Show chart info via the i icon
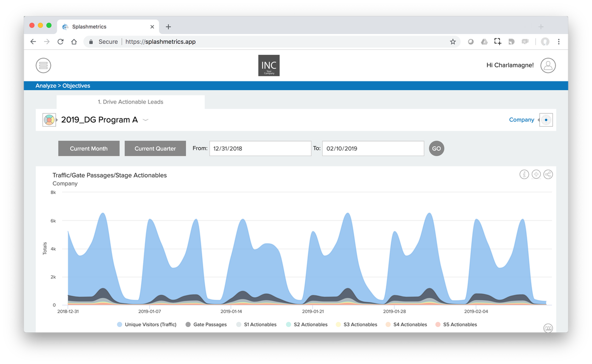The image size is (592, 364). click(x=524, y=174)
